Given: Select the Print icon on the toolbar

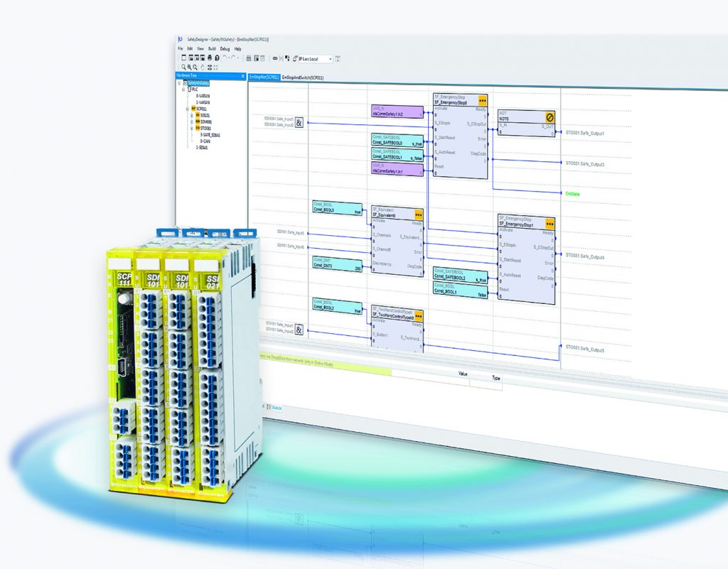Looking at the screenshot, I should click(210, 58).
